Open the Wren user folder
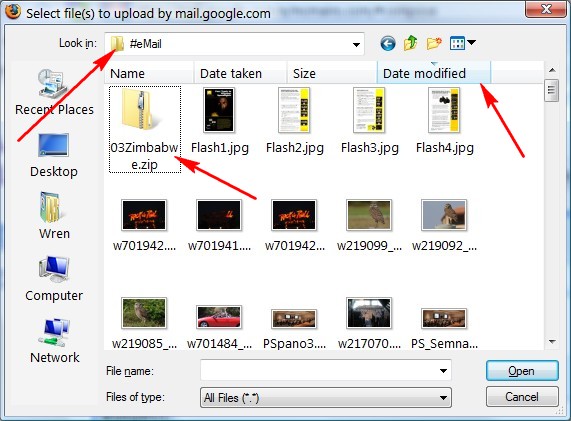Viewport: 571px width, 421px height. [54, 216]
